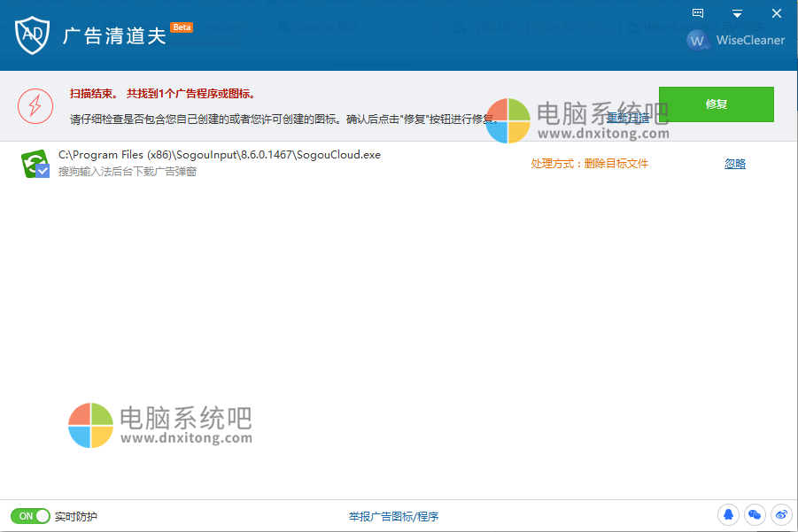The image size is (798, 532).
Task: Click the red lightning scan status icon
Action: (x=35, y=106)
